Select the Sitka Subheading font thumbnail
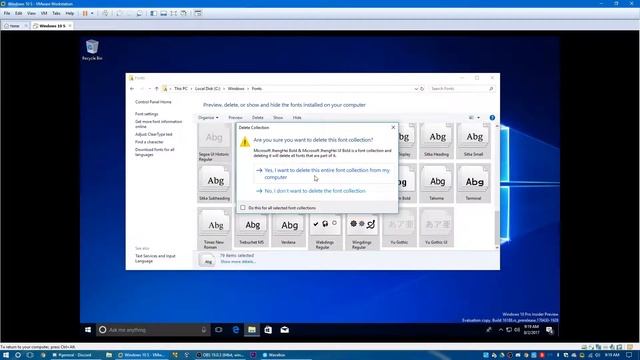This screenshot has height=360, width=640. (x=214, y=183)
